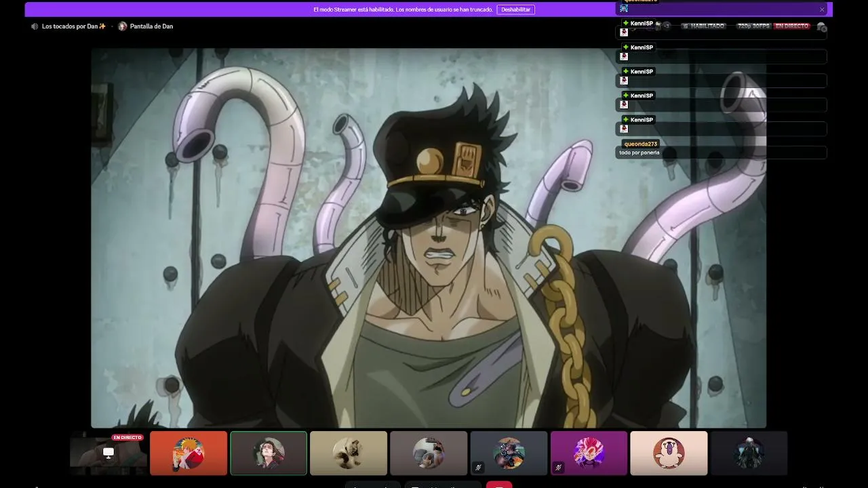Click the queonda273 username in the chat overlay
This screenshot has width=868, height=488.
coord(641,144)
